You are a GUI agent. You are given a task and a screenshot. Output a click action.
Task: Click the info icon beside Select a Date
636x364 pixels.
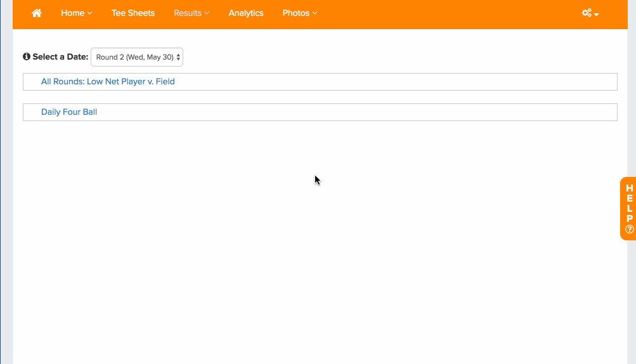click(x=27, y=56)
